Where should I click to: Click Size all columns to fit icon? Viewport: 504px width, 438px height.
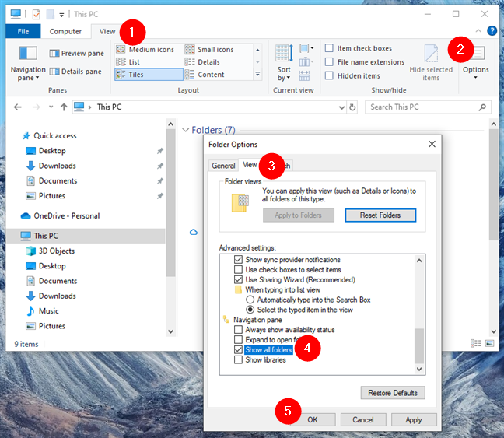tap(304, 76)
